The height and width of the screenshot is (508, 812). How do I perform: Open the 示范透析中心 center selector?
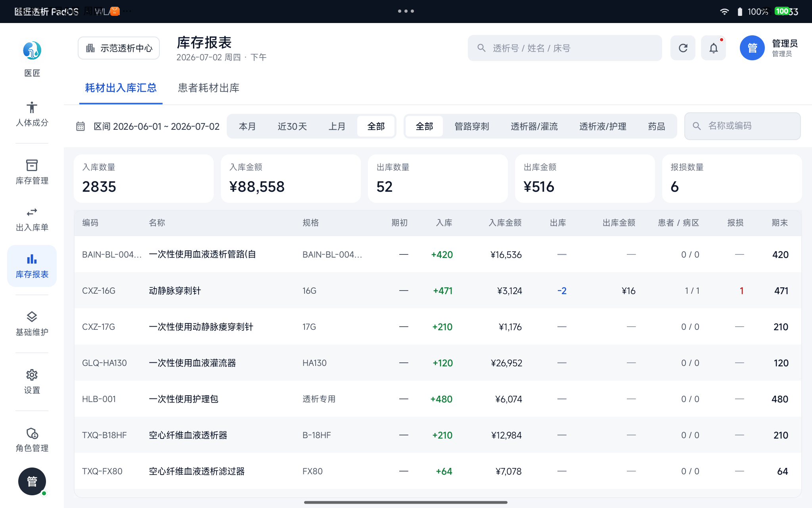(x=119, y=48)
